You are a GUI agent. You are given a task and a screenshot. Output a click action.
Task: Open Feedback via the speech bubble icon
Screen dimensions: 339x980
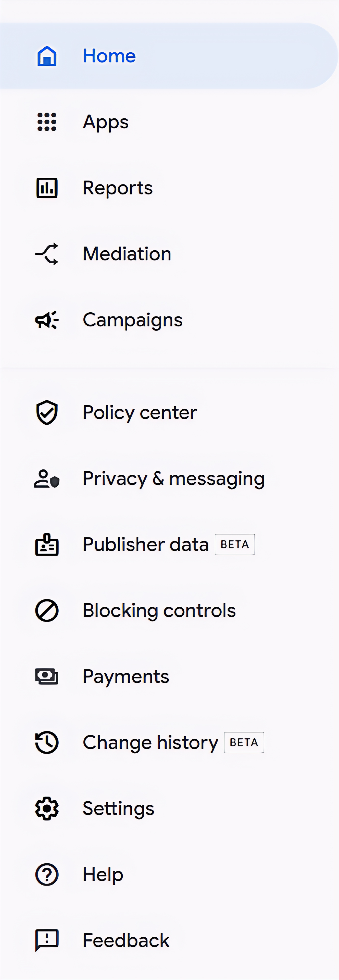46,940
